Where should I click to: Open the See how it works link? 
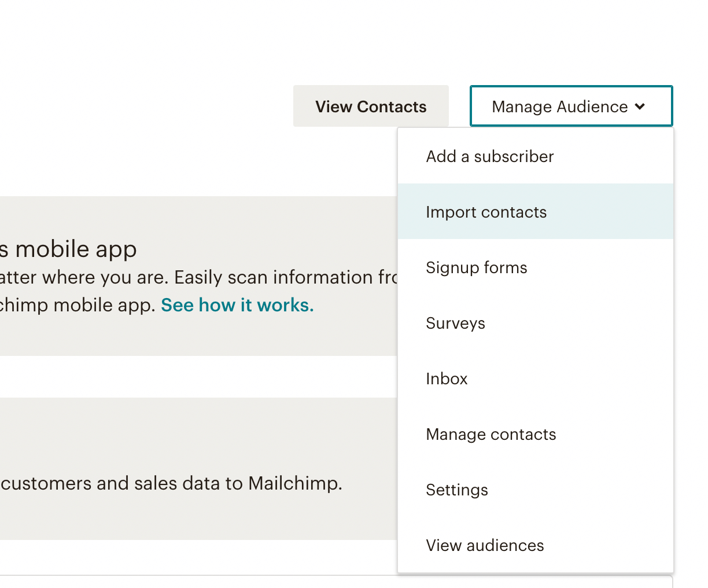[237, 305]
